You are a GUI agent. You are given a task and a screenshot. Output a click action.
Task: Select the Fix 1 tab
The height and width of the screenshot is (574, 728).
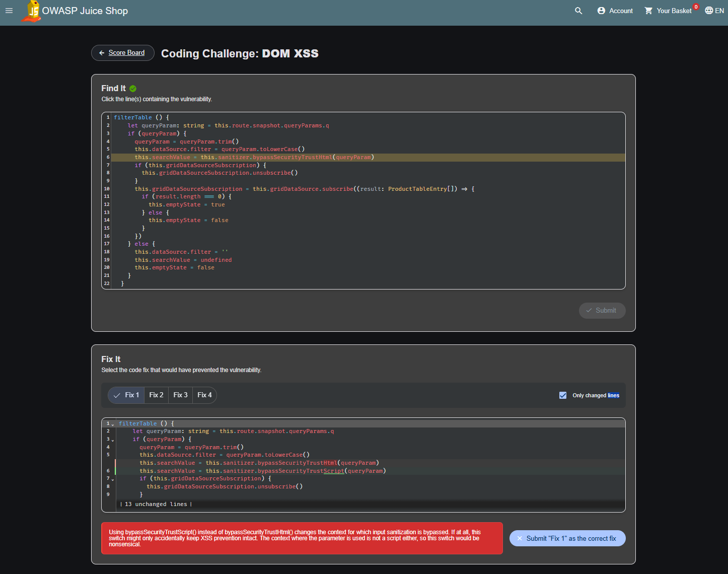[x=126, y=395]
